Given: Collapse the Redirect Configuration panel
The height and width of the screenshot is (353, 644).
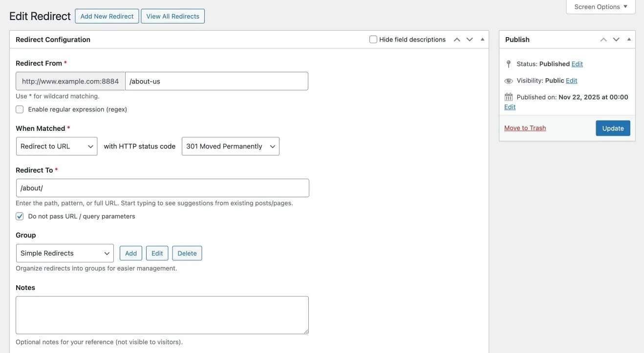Looking at the screenshot, I should tap(482, 40).
